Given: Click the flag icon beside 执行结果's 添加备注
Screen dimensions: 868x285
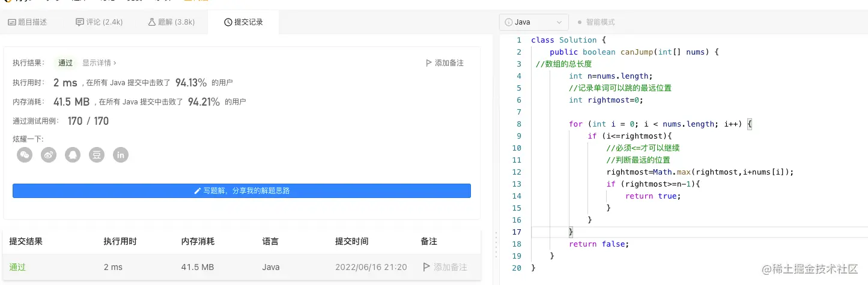Looking at the screenshot, I should click(428, 63).
